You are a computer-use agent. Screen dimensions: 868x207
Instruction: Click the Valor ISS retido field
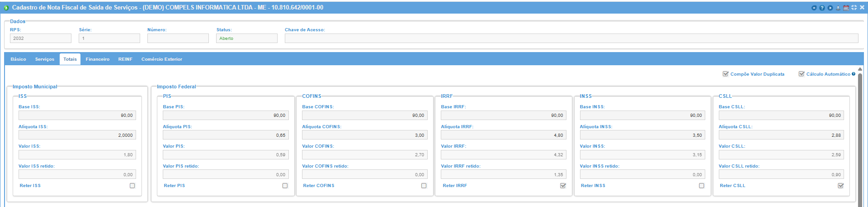point(77,174)
